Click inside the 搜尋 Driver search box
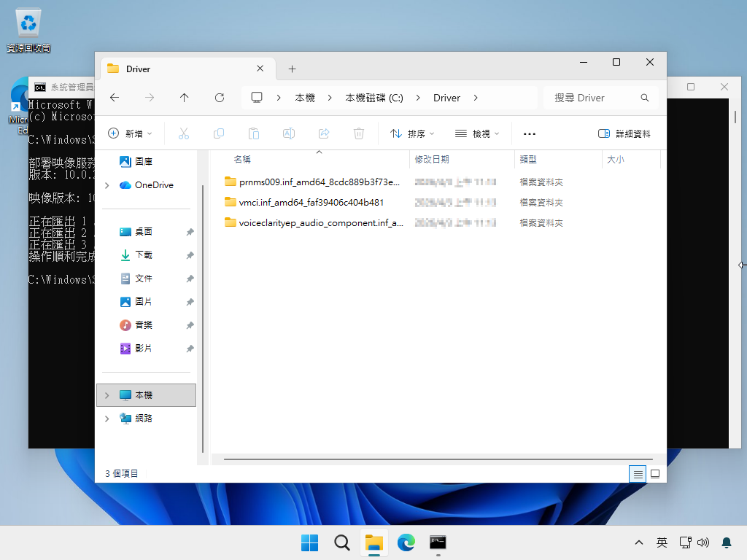This screenshot has height=560, width=747. [x=598, y=97]
